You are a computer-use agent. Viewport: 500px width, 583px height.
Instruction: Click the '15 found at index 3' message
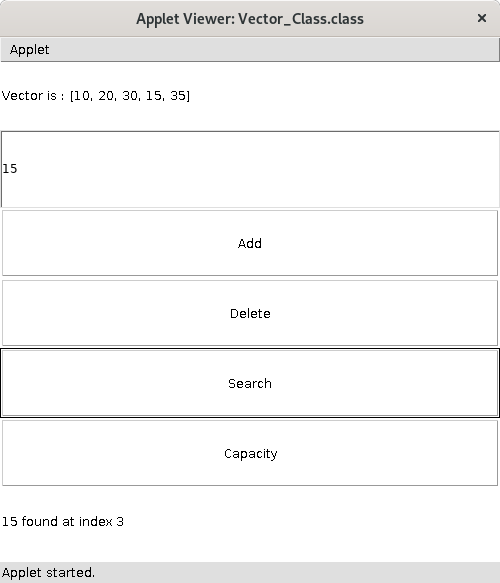(63, 521)
